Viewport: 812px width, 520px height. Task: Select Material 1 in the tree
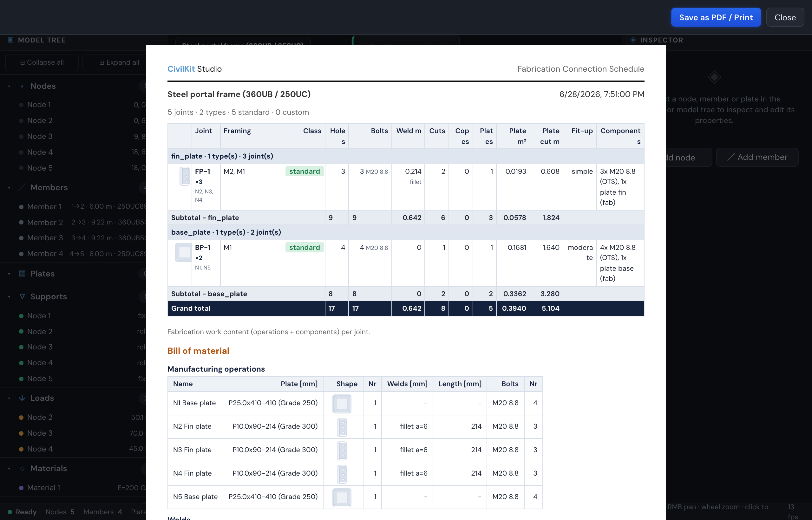point(73,488)
